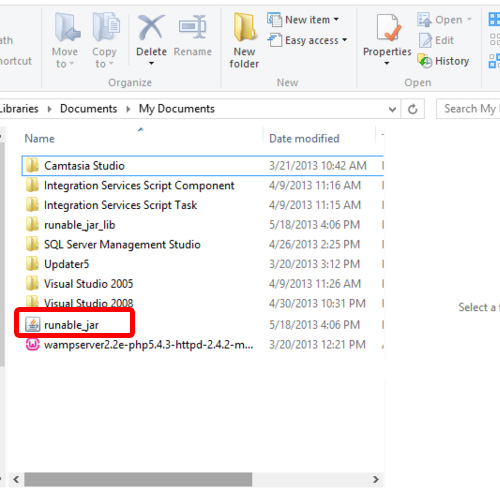
Task: Sort by the Name column header
Action: pyautogui.click(x=39, y=138)
